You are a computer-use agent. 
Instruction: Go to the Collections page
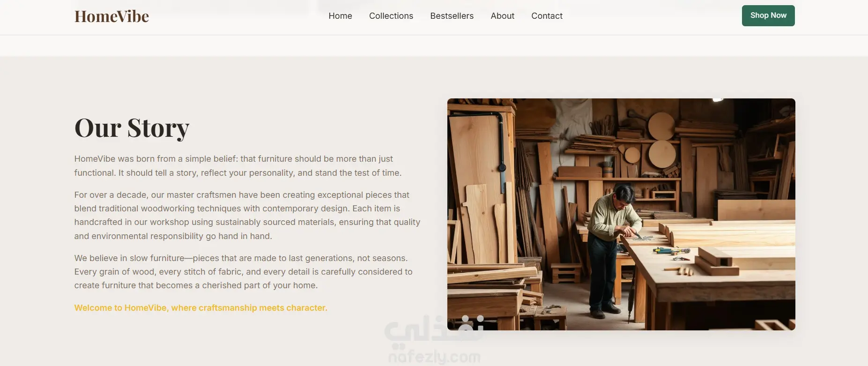391,16
